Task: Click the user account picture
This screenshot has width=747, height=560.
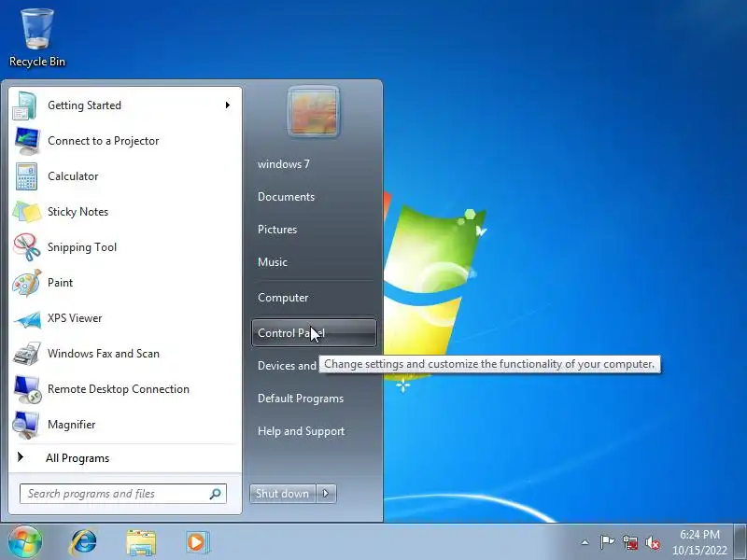Action: (x=314, y=111)
